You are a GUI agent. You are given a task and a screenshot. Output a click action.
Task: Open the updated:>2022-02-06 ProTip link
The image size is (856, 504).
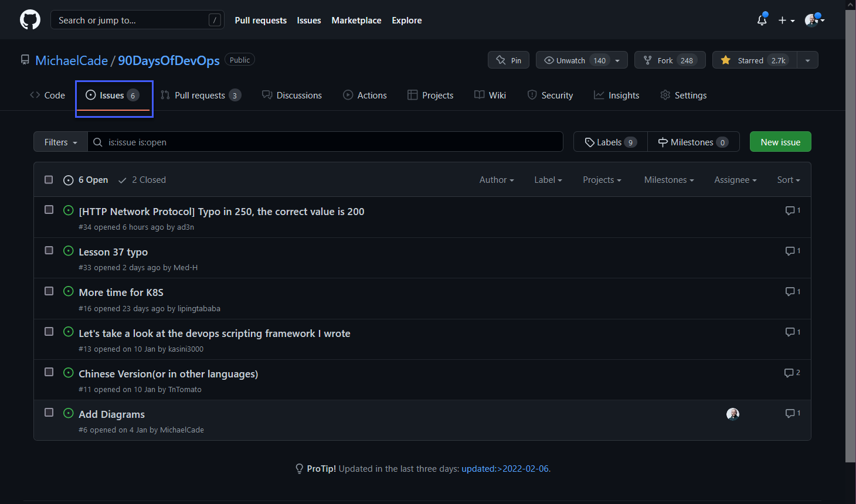[505, 468]
